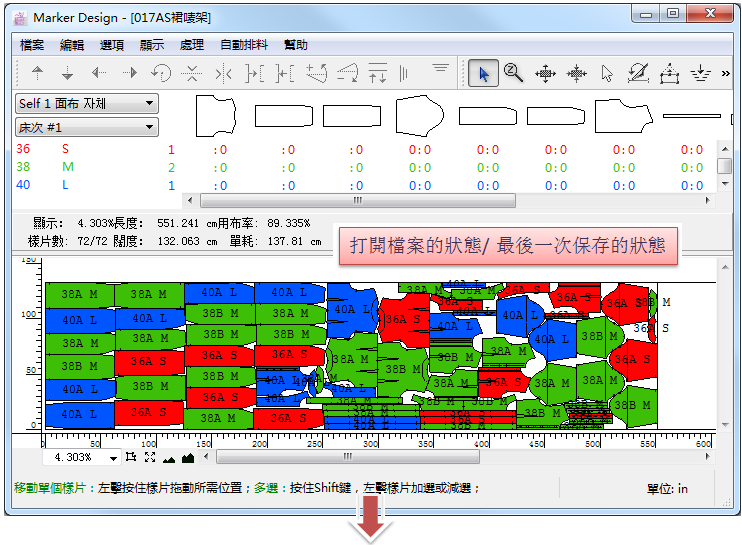The width and height of the screenshot is (742, 545).
Task: Click the add rotation angle icon
Action: pyautogui.click(x=316, y=73)
